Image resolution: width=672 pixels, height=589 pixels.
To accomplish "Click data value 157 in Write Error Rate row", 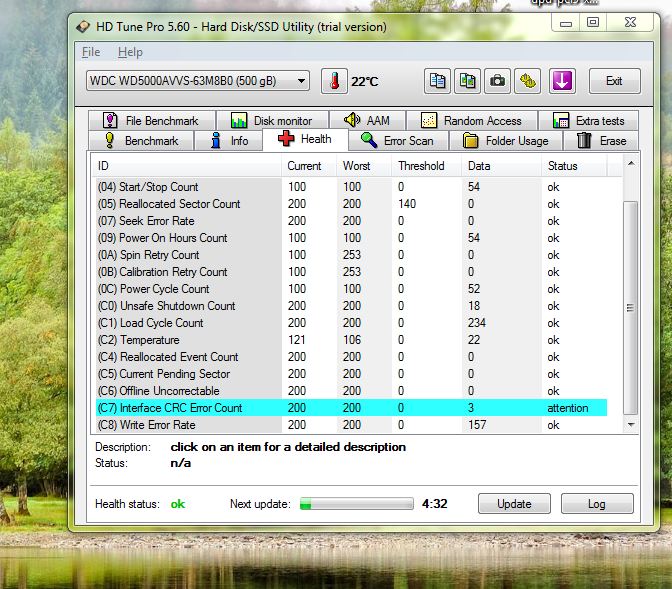I will [x=477, y=425].
